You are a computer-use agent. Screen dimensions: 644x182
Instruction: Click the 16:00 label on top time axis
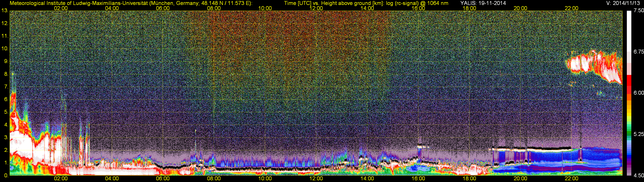pos(418,8)
